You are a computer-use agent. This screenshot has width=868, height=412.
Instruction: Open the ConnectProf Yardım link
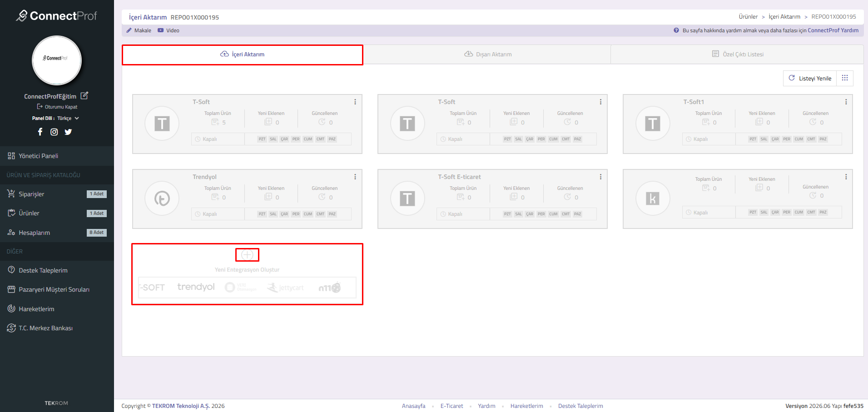click(x=833, y=30)
